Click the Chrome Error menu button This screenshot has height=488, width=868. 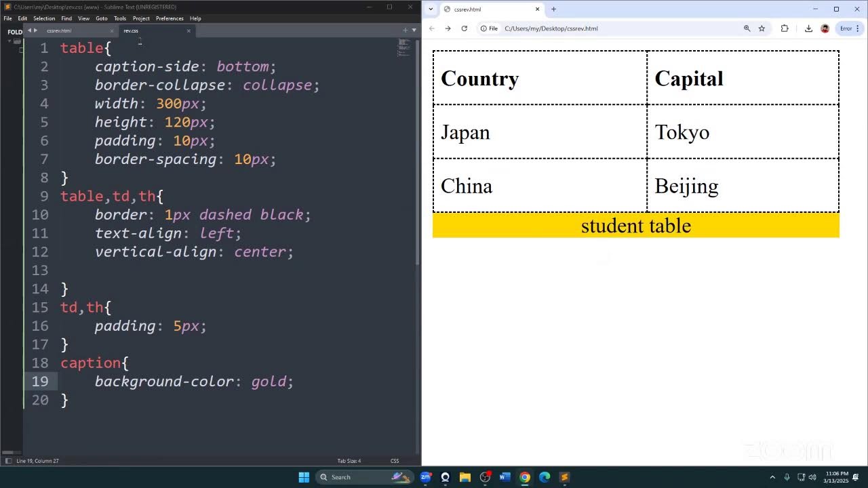coord(850,28)
